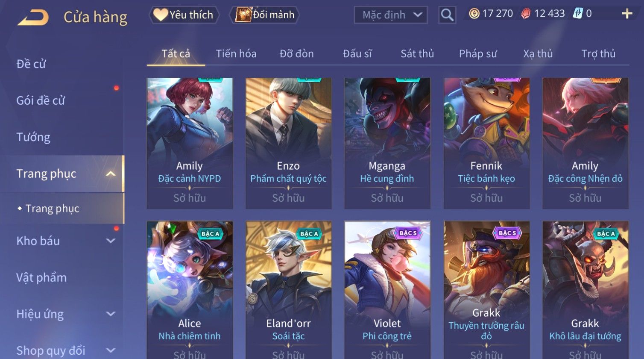Open the Mặc định sort dropdown

coord(391,15)
